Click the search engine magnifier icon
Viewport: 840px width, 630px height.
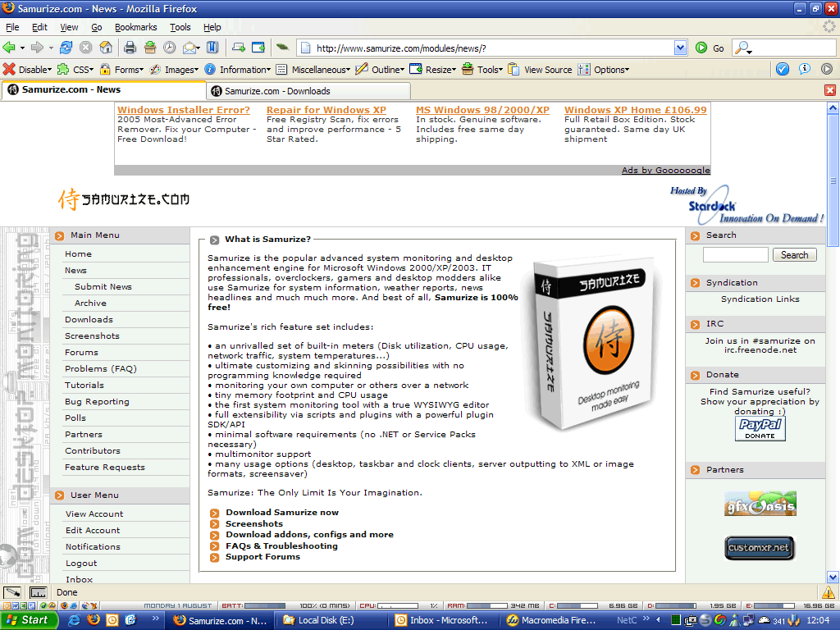pyautogui.click(x=742, y=48)
